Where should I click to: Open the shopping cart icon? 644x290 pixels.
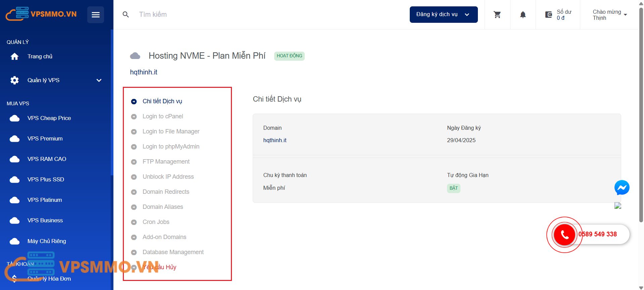[x=497, y=15]
